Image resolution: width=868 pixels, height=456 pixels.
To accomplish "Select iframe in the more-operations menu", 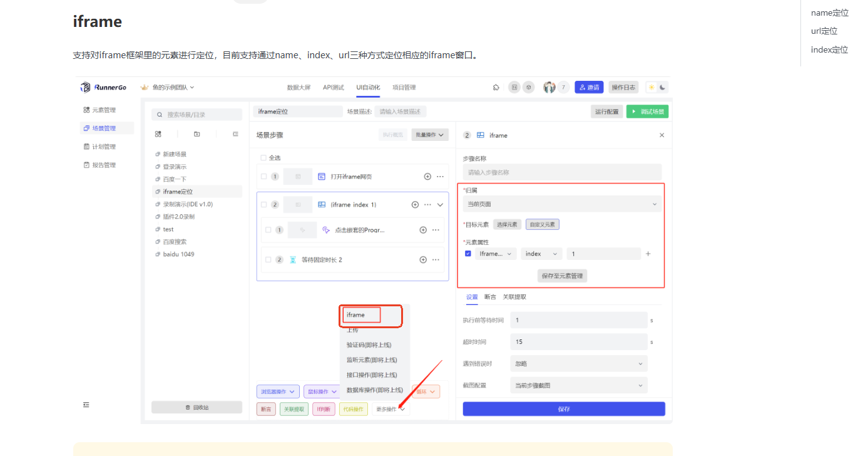I will [355, 314].
